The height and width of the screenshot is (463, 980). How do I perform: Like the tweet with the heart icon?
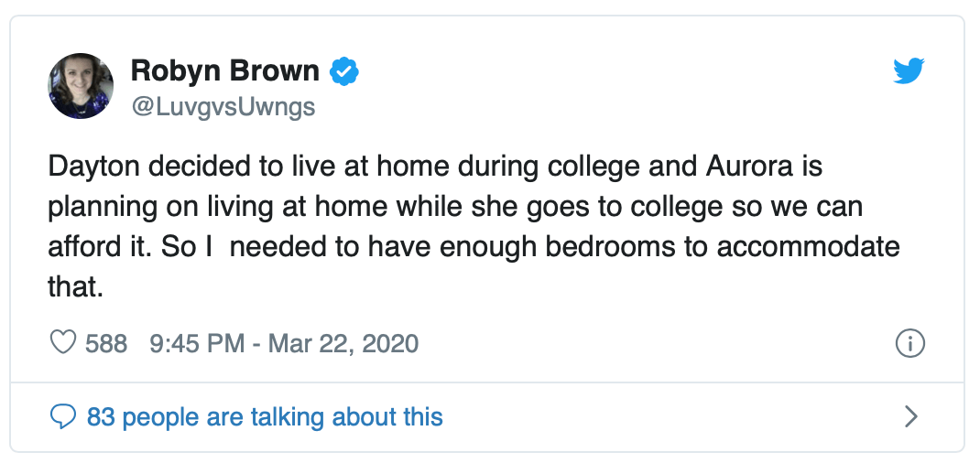pyautogui.click(x=61, y=343)
